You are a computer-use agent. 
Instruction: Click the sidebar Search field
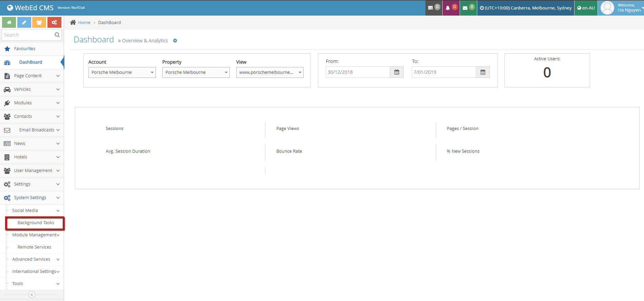coord(28,35)
